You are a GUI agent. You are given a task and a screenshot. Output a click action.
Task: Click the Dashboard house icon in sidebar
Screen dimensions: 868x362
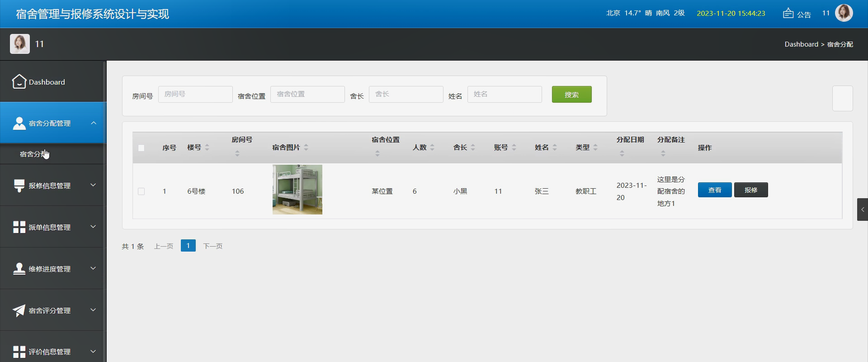pyautogui.click(x=19, y=82)
